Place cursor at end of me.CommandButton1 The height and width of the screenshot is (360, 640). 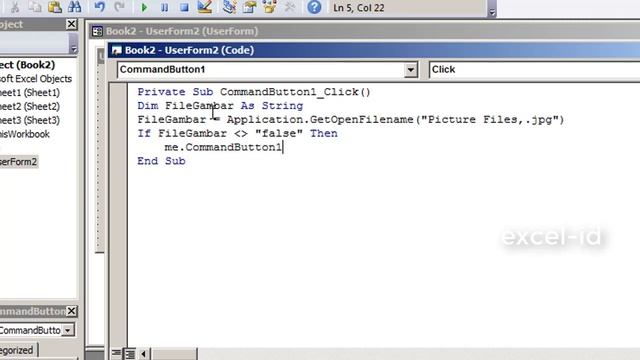coord(282,147)
